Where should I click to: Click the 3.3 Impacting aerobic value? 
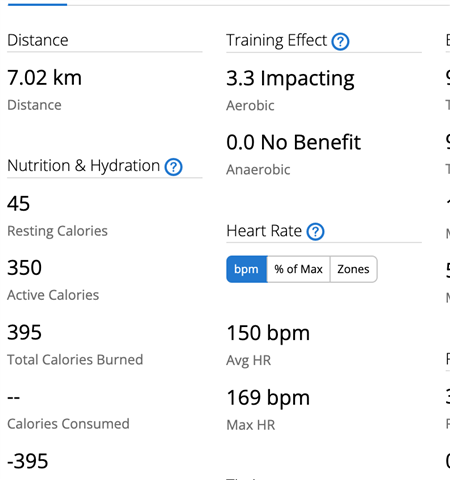[290, 79]
